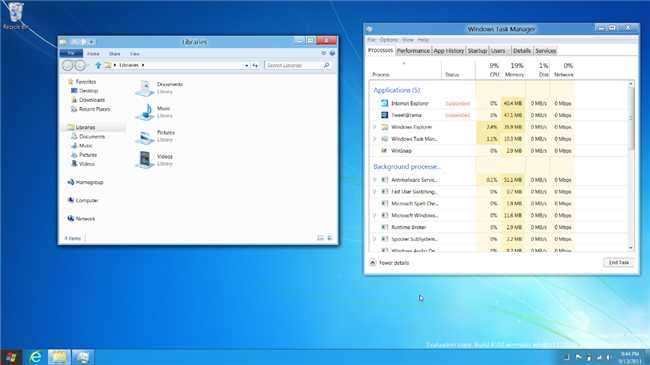The width and height of the screenshot is (650, 365).
Task: Click the File Explorer taskbar icon
Action: 58,357
